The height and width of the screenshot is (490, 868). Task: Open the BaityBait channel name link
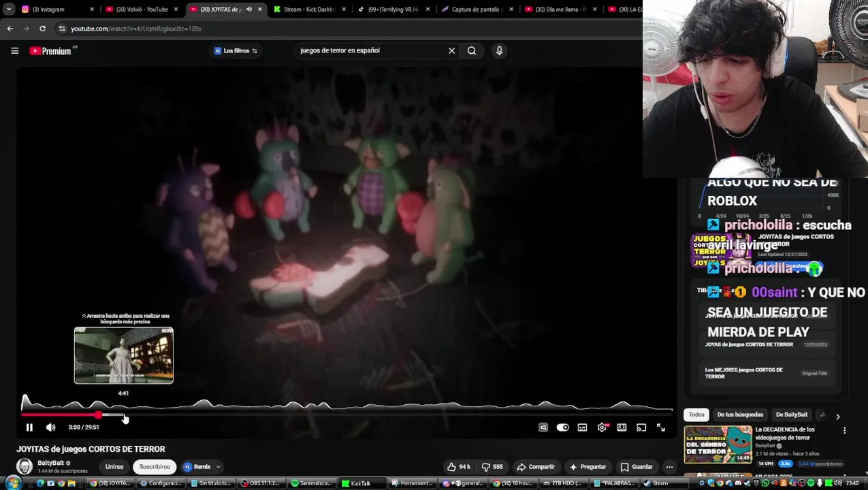pos(51,463)
